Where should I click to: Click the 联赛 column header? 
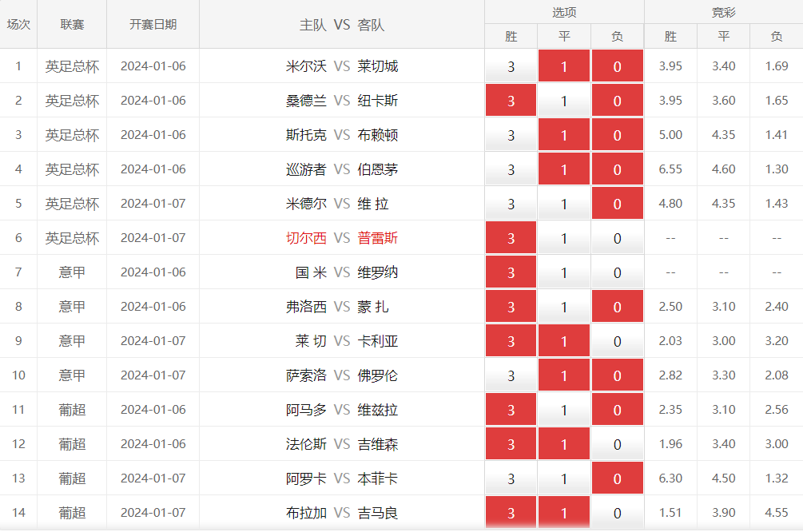pyautogui.click(x=72, y=25)
